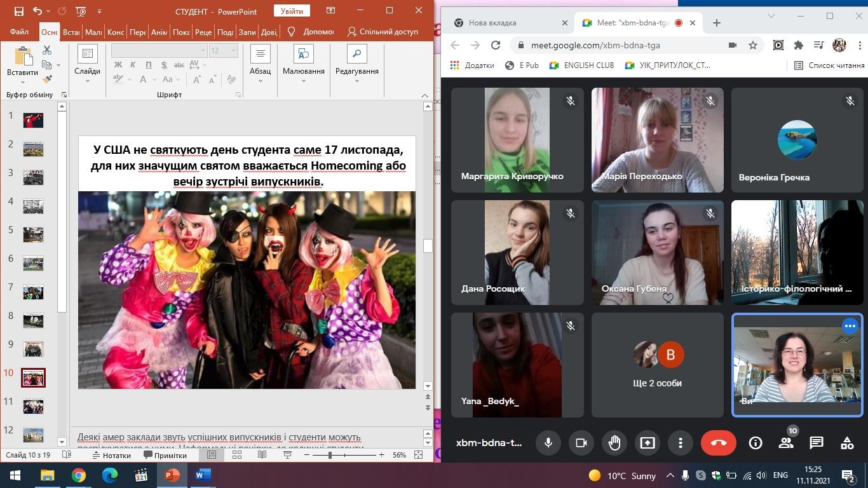The width and height of the screenshot is (868, 488).
Task: Bookmark this page with star icon
Action: 753,45
